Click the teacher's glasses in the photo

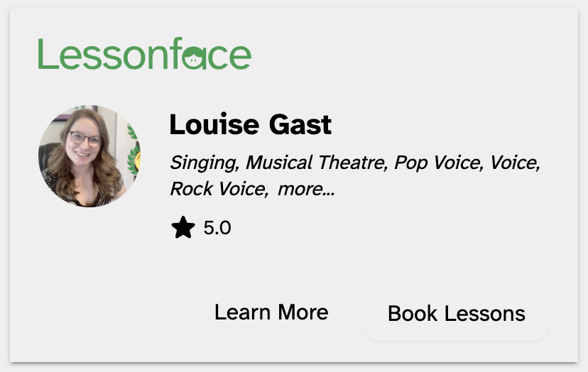[84, 137]
